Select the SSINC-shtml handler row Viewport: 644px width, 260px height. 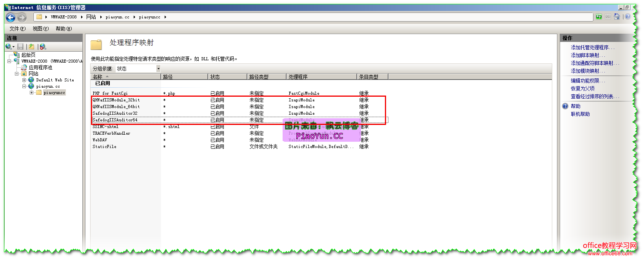pyautogui.click(x=239, y=126)
